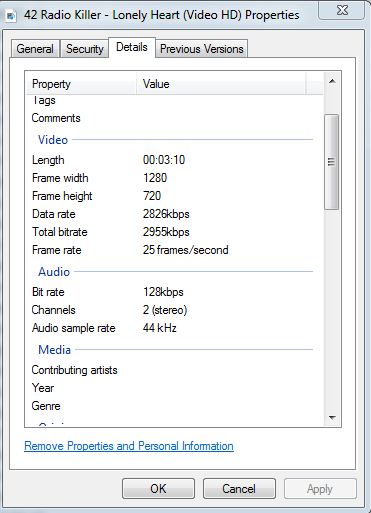Click the 720 frame height value
The image size is (371, 513).
point(152,196)
